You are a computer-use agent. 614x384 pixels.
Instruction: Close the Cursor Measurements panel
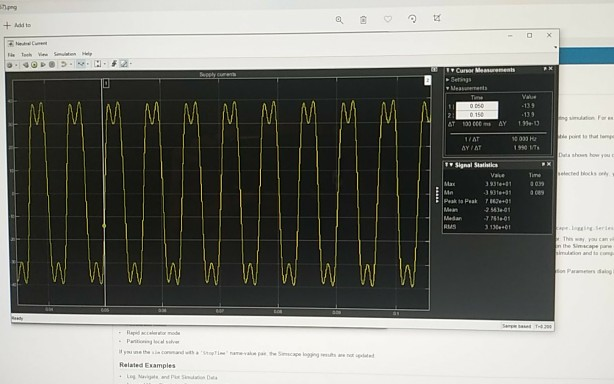click(551, 69)
